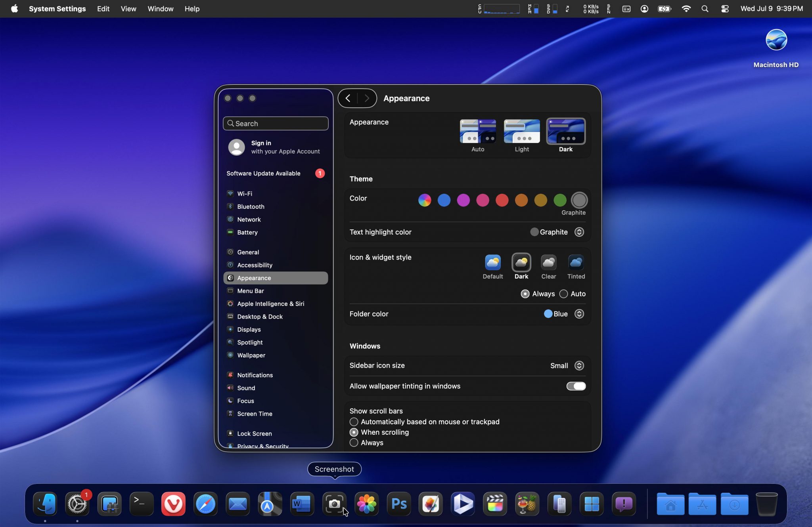Image resolution: width=812 pixels, height=527 pixels.
Task: Open Bluetooth settings in sidebar
Action: coord(251,207)
